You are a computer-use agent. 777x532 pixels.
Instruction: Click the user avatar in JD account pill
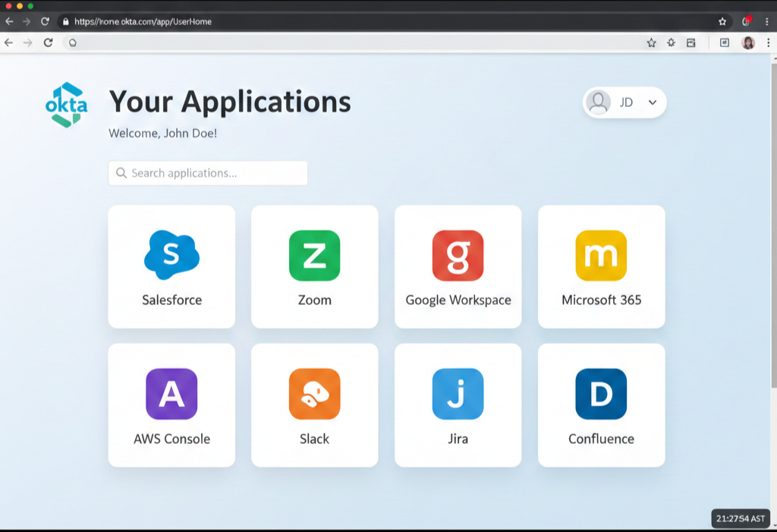click(599, 102)
